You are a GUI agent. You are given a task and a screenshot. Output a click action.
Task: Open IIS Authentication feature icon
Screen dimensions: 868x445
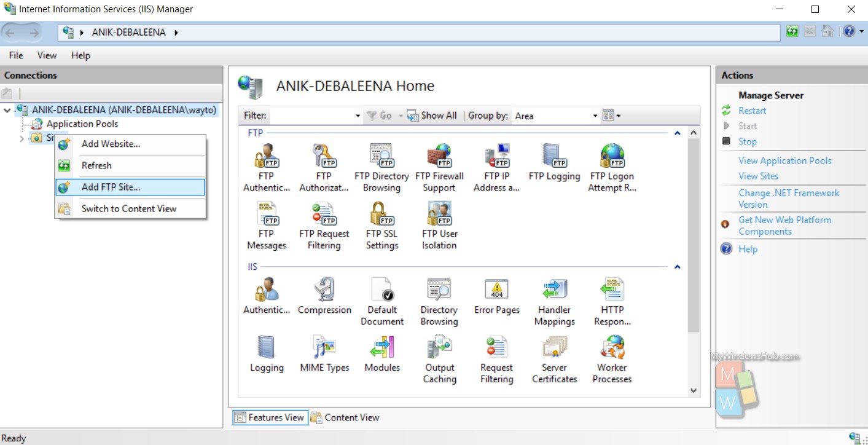tap(266, 289)
